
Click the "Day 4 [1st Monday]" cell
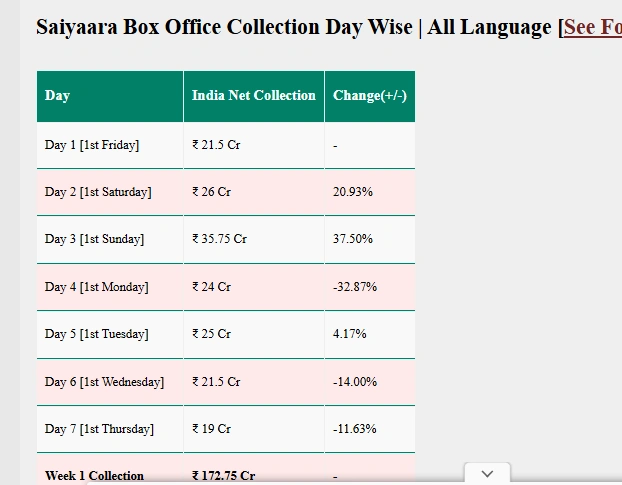coord(96,287)
